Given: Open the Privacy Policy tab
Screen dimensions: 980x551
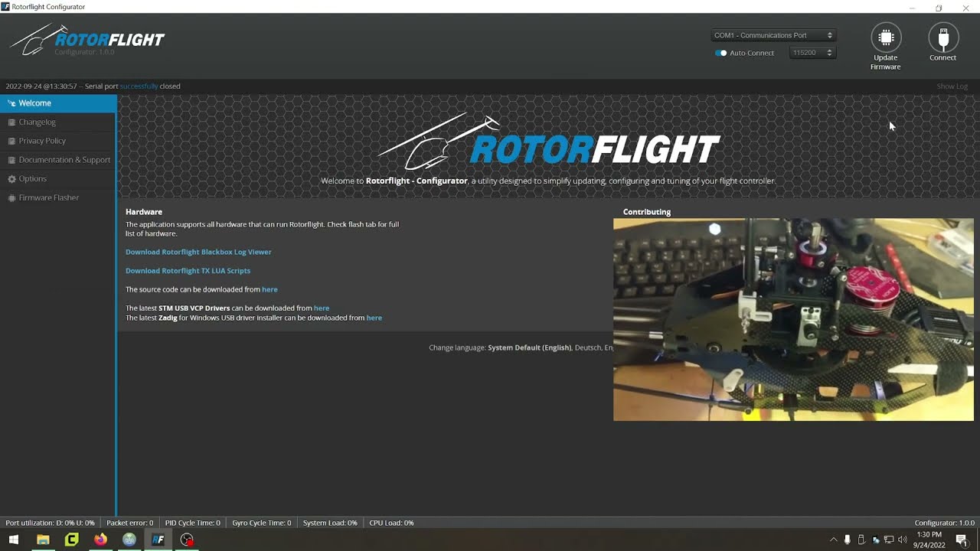Looking at the screenshot, I should [58, 141].
